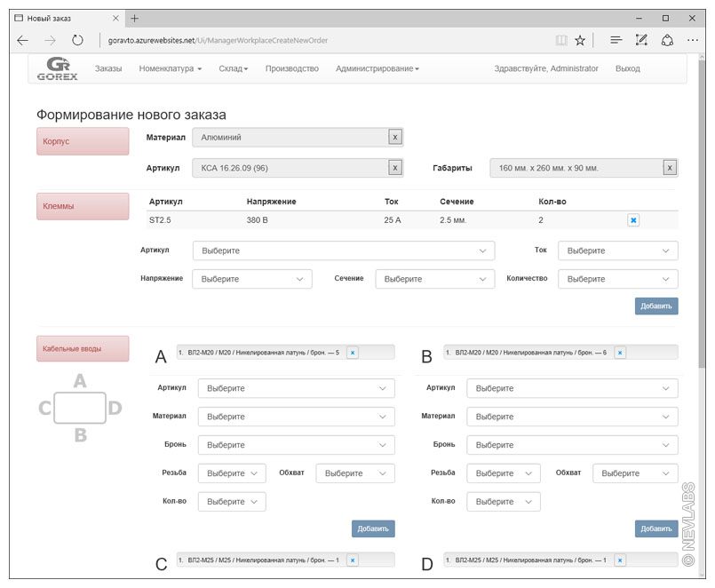Screen dimensions: 715x588
Task: Click the GOREX logo in navbar
Action: pos(57,68)
